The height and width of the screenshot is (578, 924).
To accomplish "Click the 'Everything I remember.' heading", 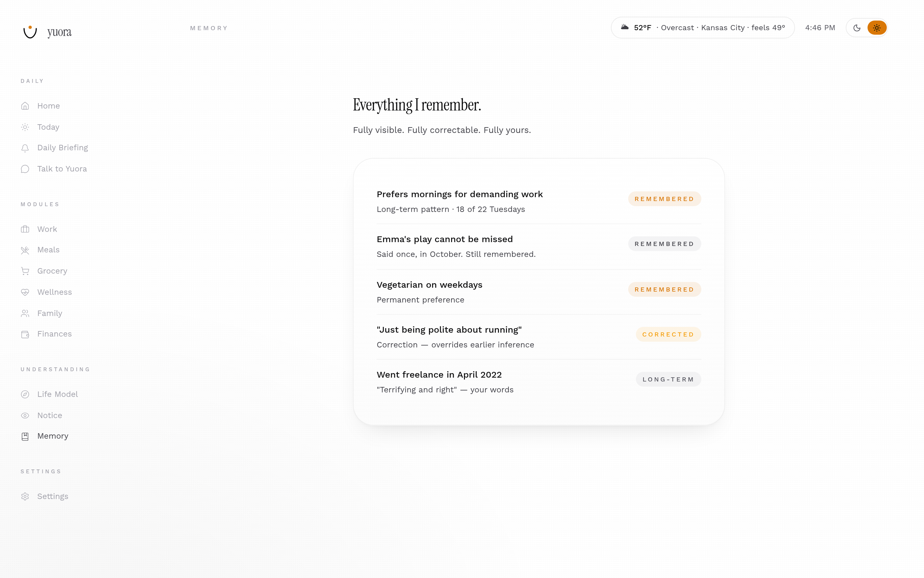I will click(x=417, y=105).
